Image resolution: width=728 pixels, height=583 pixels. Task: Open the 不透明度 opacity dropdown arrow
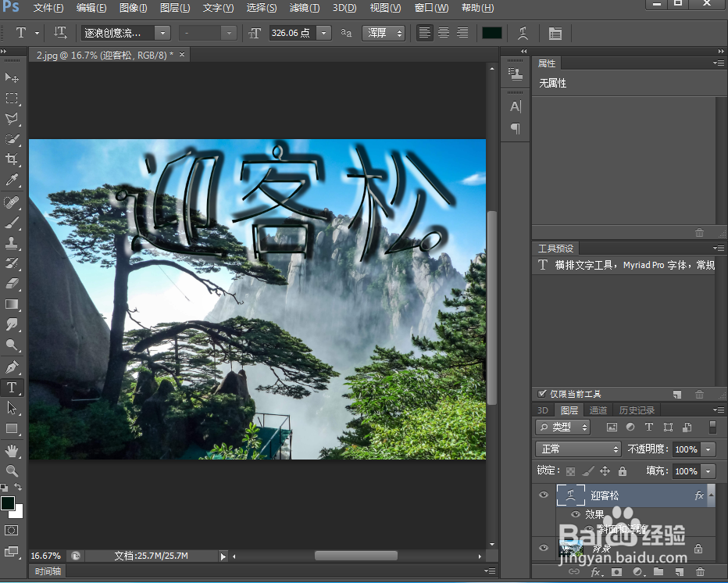[708, 449]
